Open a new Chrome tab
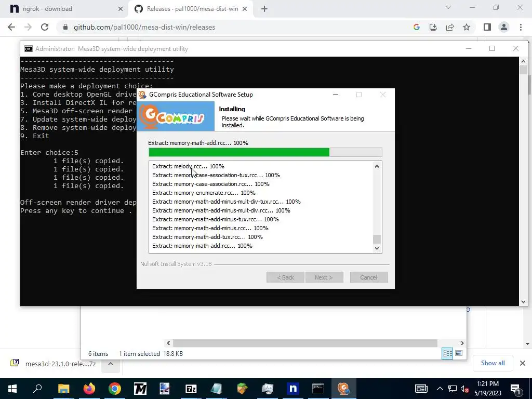This screenshot has width=532, height=399. [x=264, y=9]
